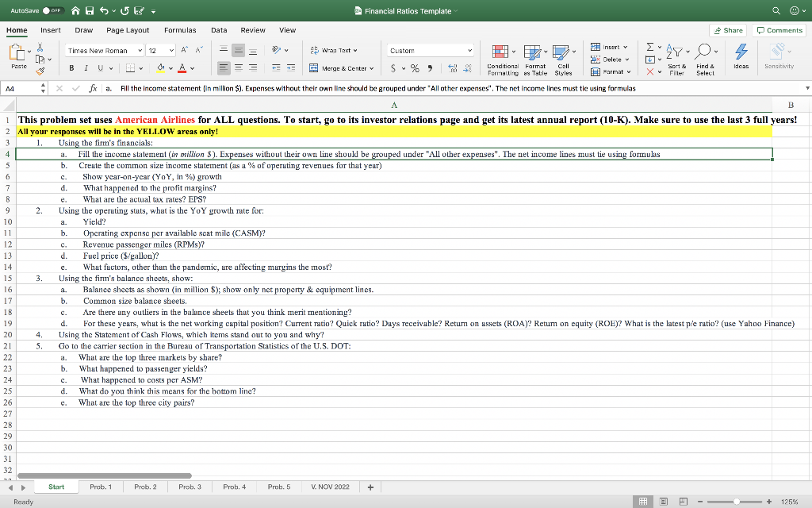Image resolution: width=812 pixels, height=508 pixels.
Task: Click the red font color A
Action: pyautogui.click(x=182, y=68)
